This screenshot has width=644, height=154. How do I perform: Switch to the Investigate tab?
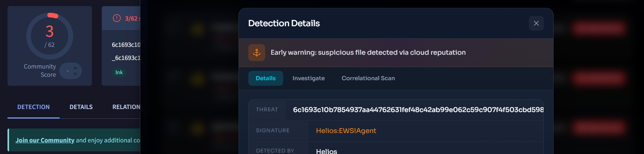click(309, 78)
